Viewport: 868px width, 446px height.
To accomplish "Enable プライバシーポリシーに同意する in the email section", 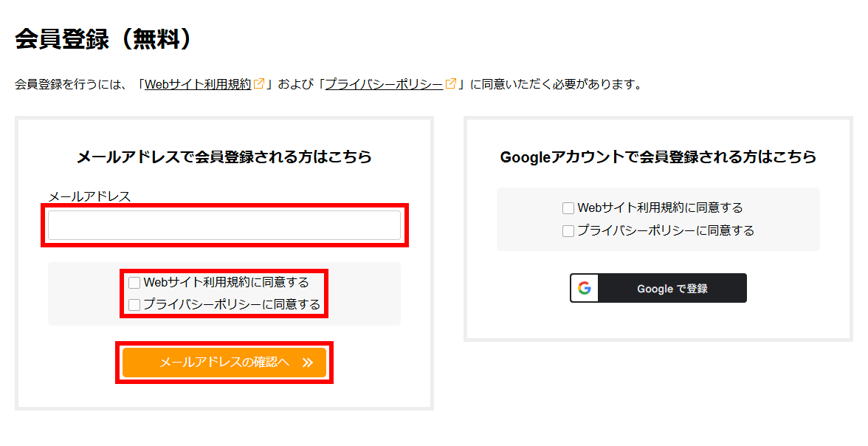I will coord(134,304).
